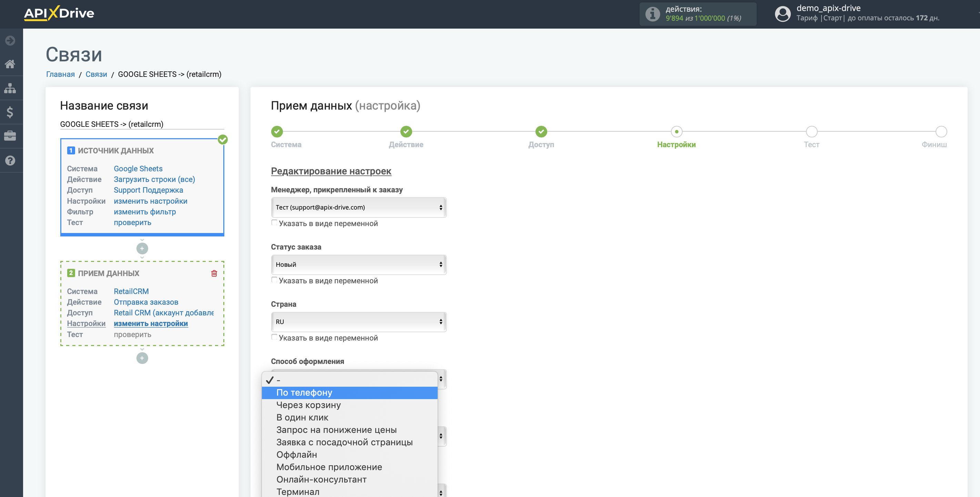Click receiver изменить настройки link
The width and height of the screenshot is (980, 497).
point(151,324)
